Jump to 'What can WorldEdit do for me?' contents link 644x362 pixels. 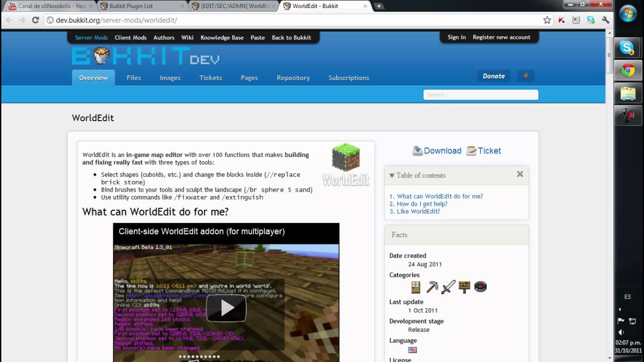pos(440,197)
